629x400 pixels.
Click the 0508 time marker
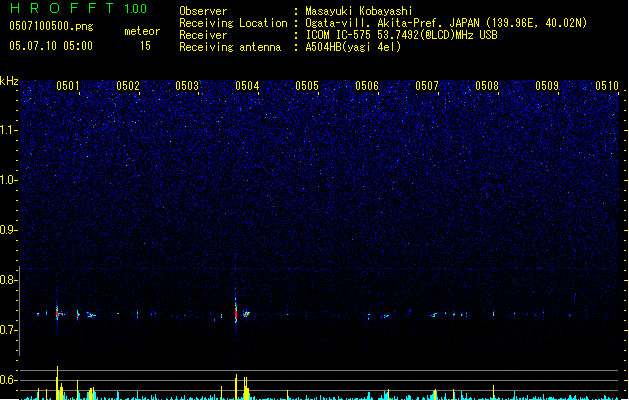487,86
